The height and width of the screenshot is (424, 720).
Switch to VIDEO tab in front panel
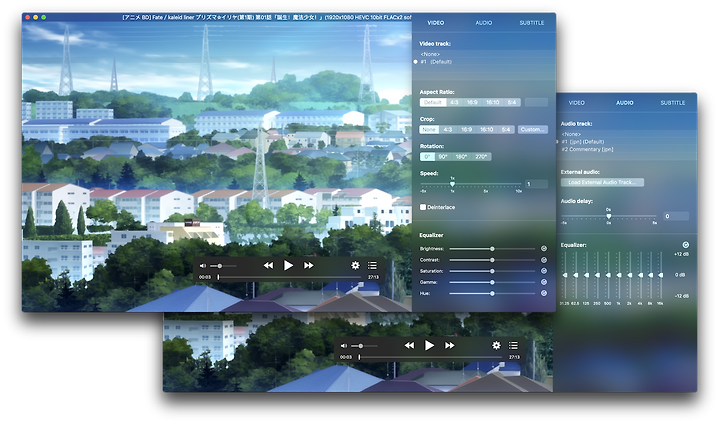[x=435, y=23]
